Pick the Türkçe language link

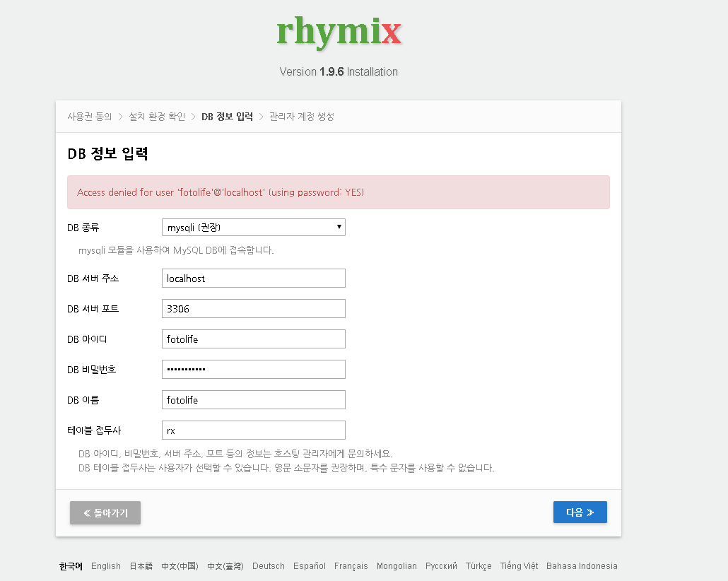point(479,566)
